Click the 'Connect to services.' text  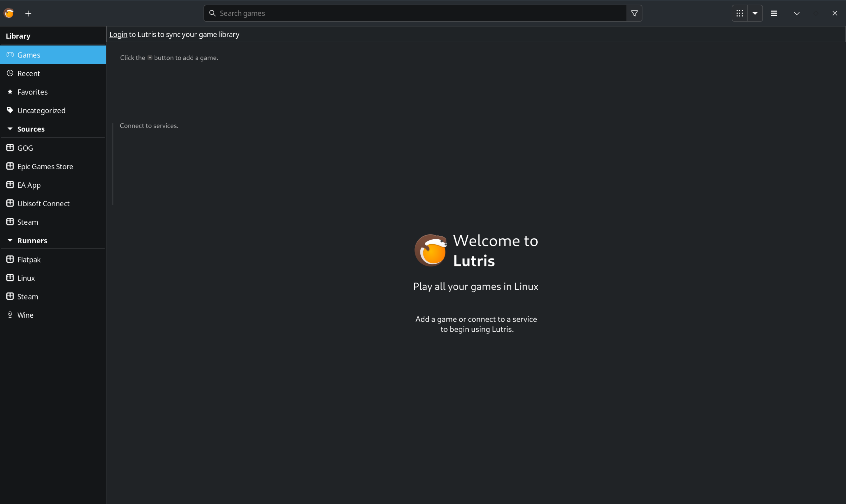[x=149, y=126]
